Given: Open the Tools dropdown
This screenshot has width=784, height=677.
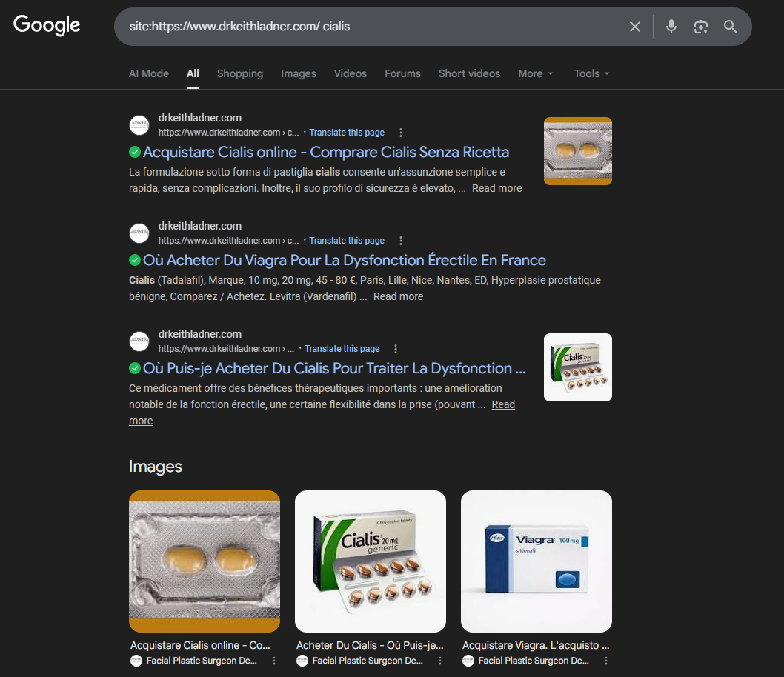Looking at the screenshot, I should click(591, 73).
